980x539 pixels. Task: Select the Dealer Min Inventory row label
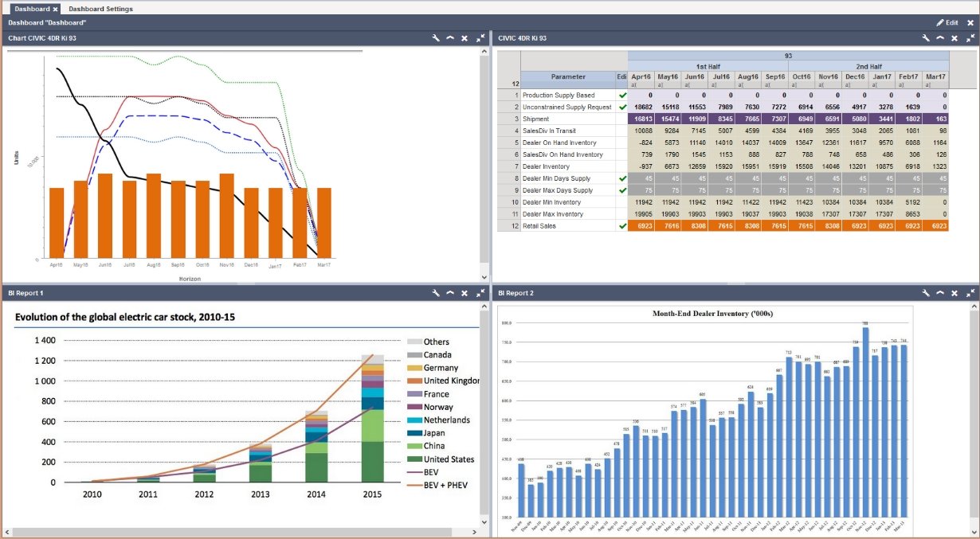click(x=568, y=202)
